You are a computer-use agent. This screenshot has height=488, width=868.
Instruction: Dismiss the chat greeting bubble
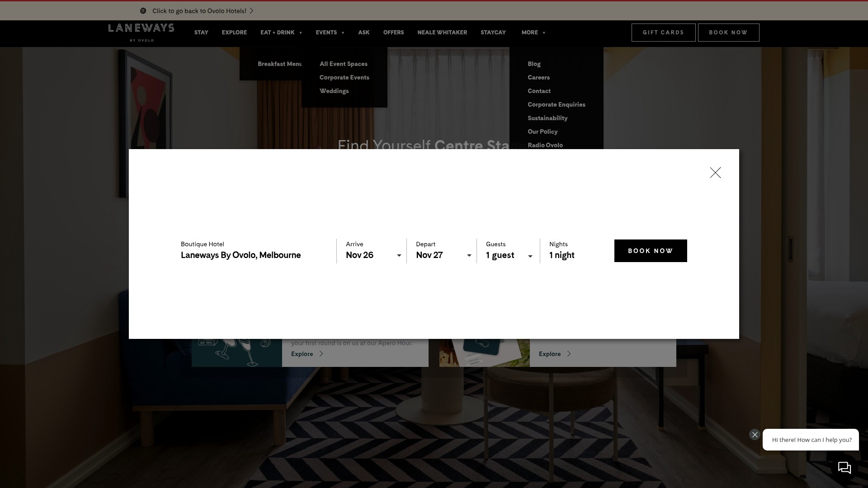[x=755, y=435]
